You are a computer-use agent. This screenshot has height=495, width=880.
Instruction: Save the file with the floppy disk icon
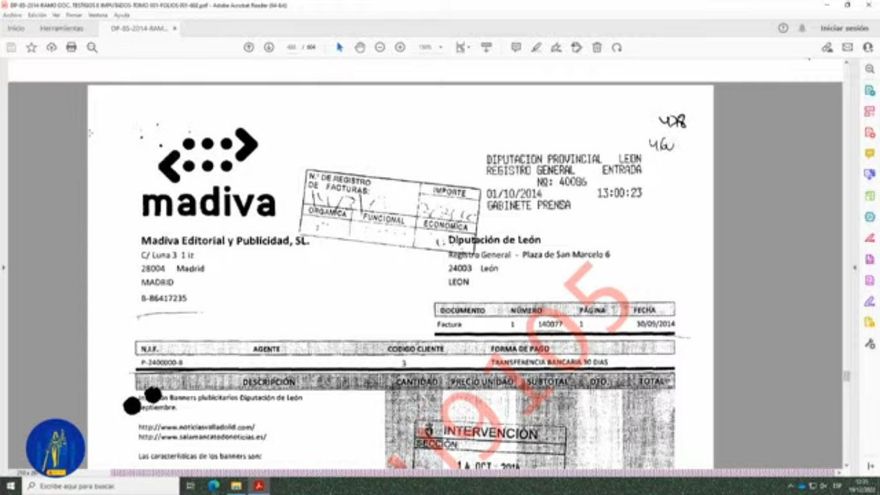coord(11,48)
